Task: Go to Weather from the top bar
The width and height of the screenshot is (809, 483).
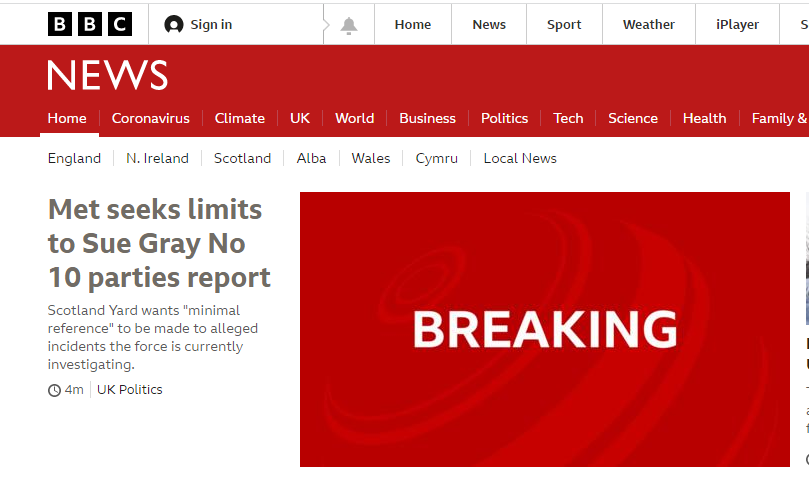Action: [x=648, y=25]
